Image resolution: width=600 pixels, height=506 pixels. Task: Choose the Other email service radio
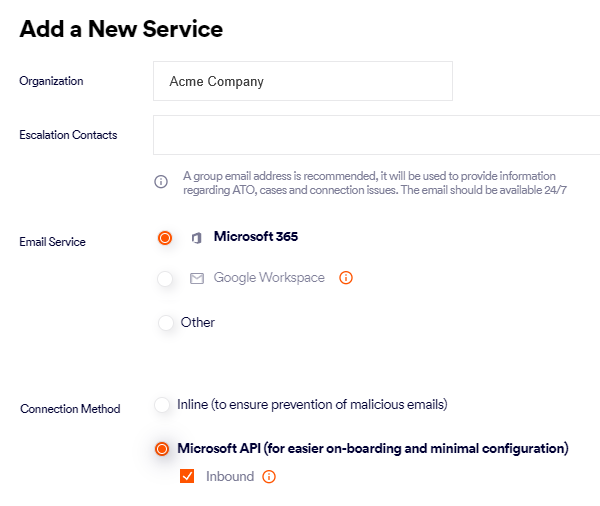click(x=166, y=323)
